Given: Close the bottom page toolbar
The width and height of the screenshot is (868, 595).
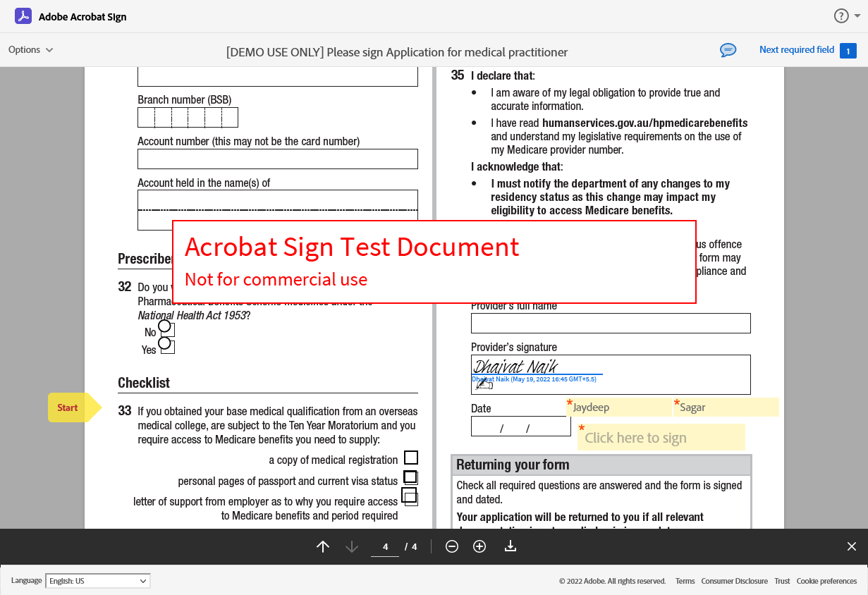Looking at the screenshot, I should click(x=852, y=546).
